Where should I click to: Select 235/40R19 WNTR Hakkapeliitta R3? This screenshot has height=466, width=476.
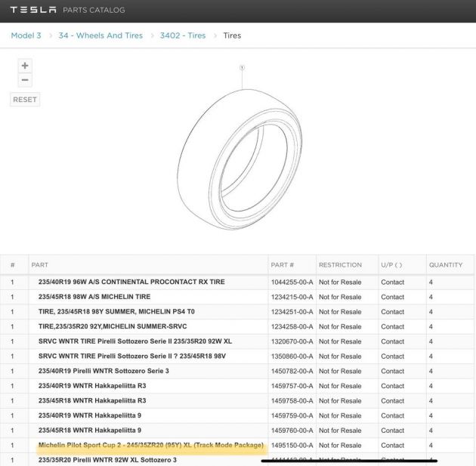92,386
